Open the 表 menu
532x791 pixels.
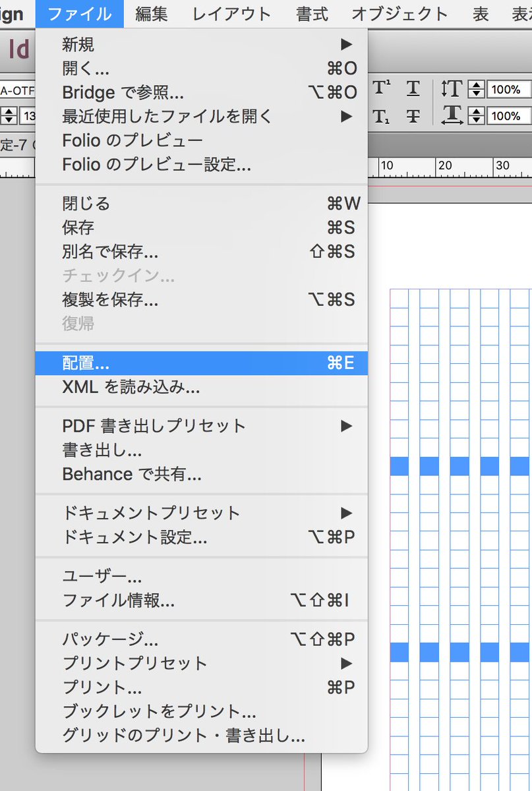pos(481,13)
